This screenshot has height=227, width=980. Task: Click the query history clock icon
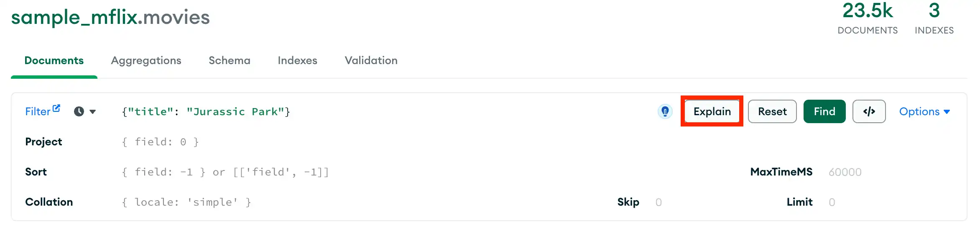pos(79,111)
